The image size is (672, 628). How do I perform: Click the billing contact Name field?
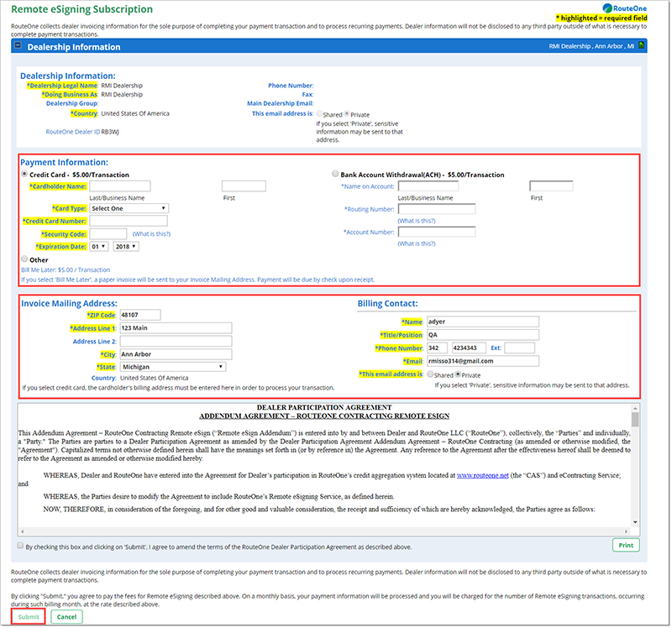coord(483,322)
